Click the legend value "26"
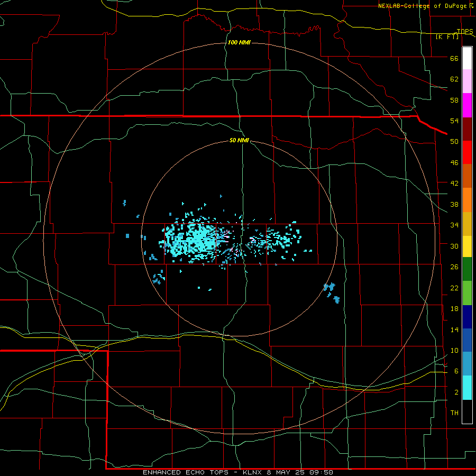Image resolution: width=476 pixels, height=476 pixels. (x=454, y=267)
